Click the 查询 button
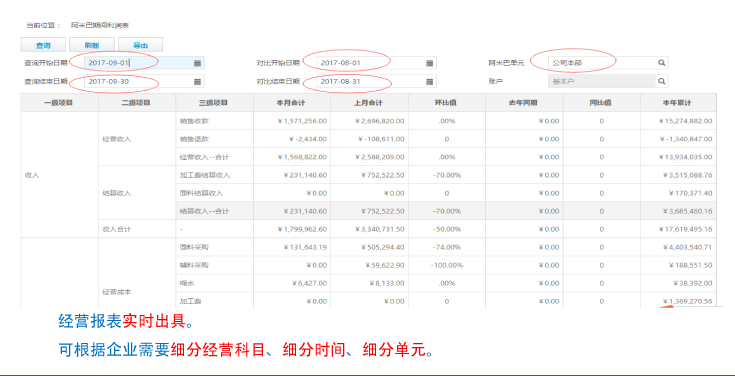The image size is (735, 376). tap(43, 45)
